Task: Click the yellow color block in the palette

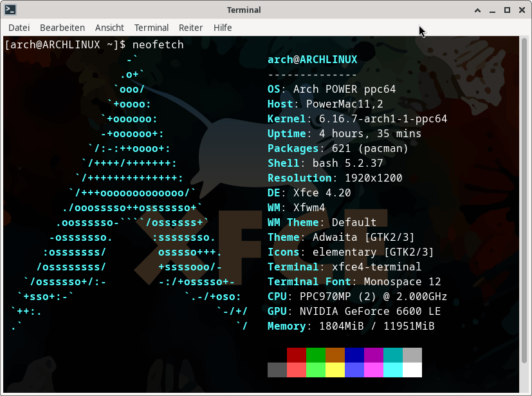Action: click(x=335, y=370)
